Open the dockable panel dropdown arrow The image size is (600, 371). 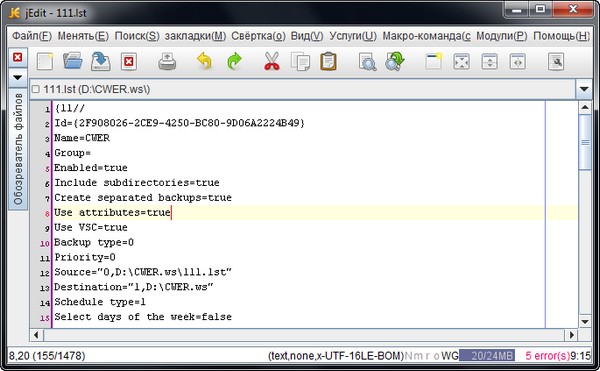[x=18, y=78]
